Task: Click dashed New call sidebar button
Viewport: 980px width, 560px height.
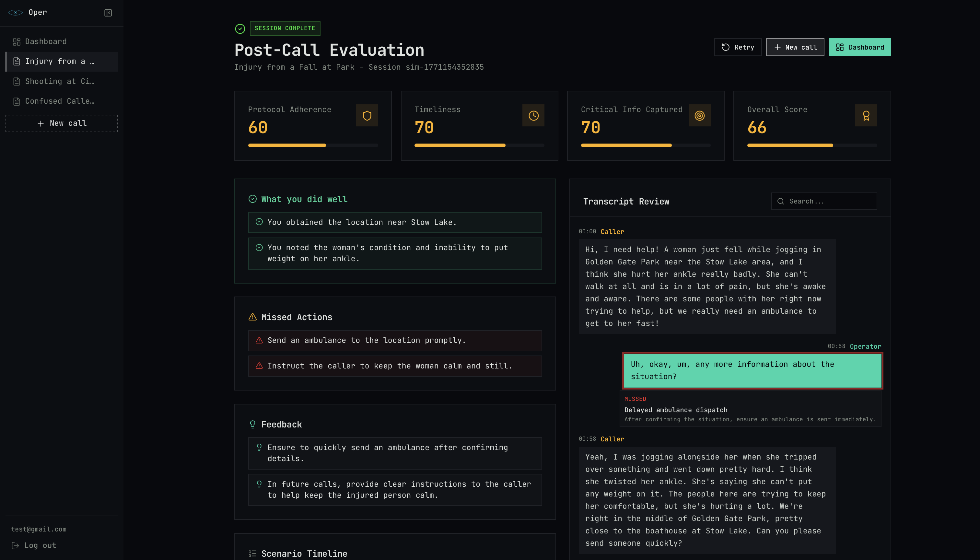Action: (x=62, y=123)
